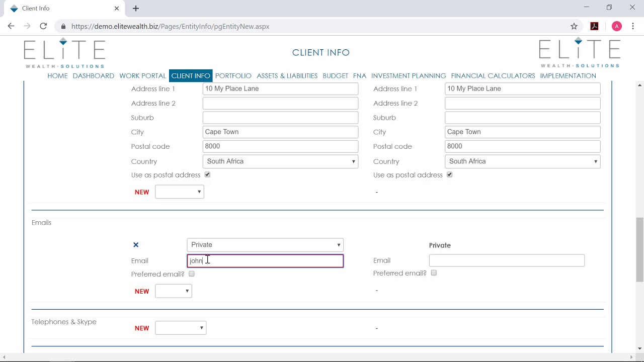Open the Chrome three-dot menu
Viewport: 644px width, 362px height.
click(632, 26)
